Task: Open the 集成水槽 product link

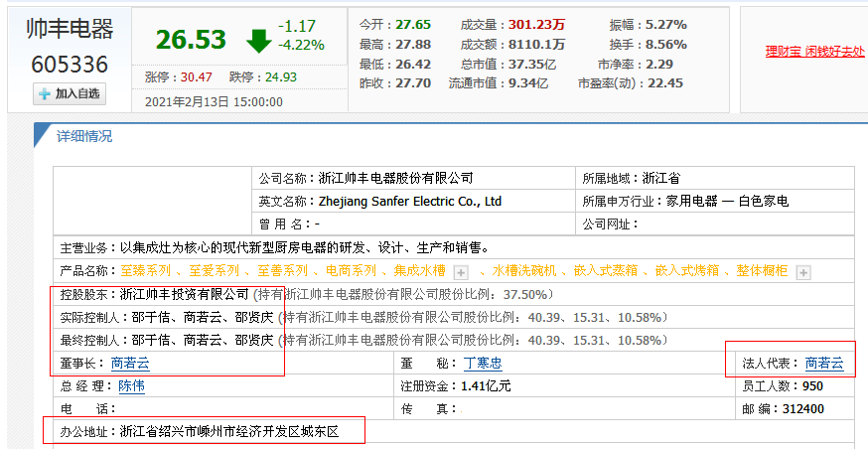Action: pyautogui.click(x=420, y=271)
